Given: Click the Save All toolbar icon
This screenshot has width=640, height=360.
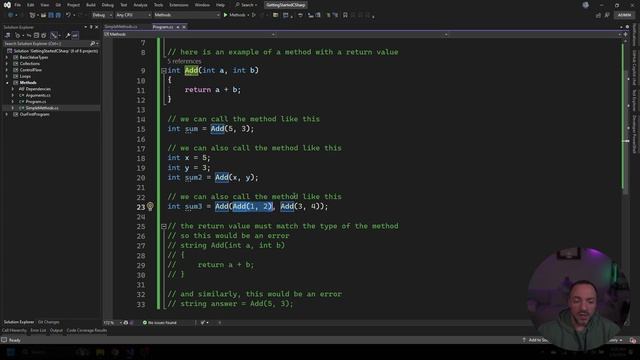Looking at the screenshot, I should [58, 15].
